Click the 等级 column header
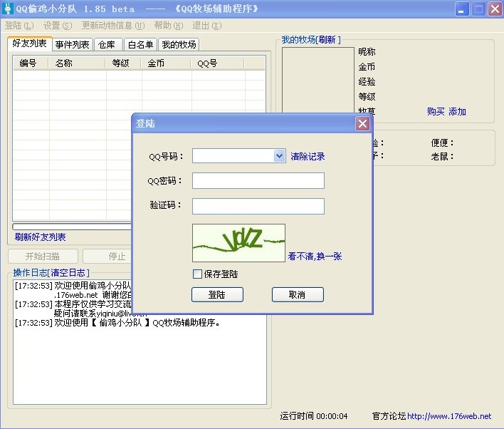The image size is (504, 429). tap(123, 63)
